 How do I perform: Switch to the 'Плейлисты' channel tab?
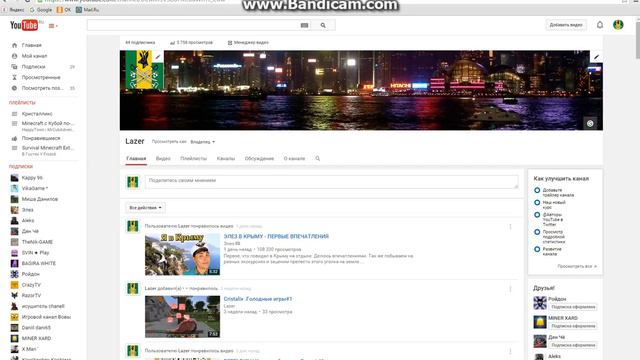pyautogui.click(x=193, y=158)
